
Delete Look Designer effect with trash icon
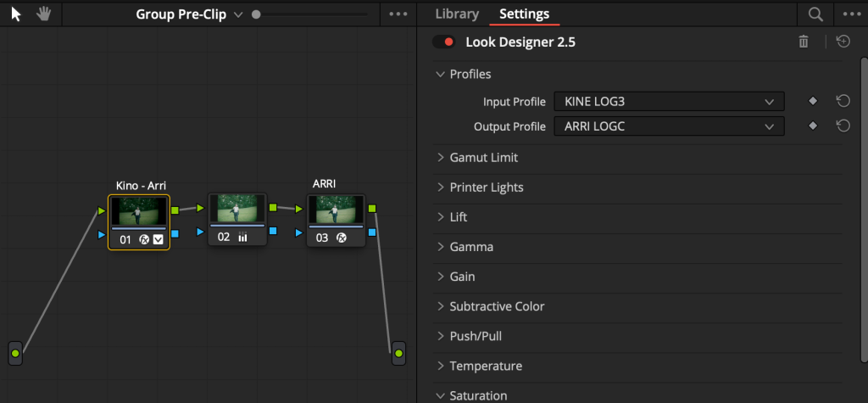[804, 42]
